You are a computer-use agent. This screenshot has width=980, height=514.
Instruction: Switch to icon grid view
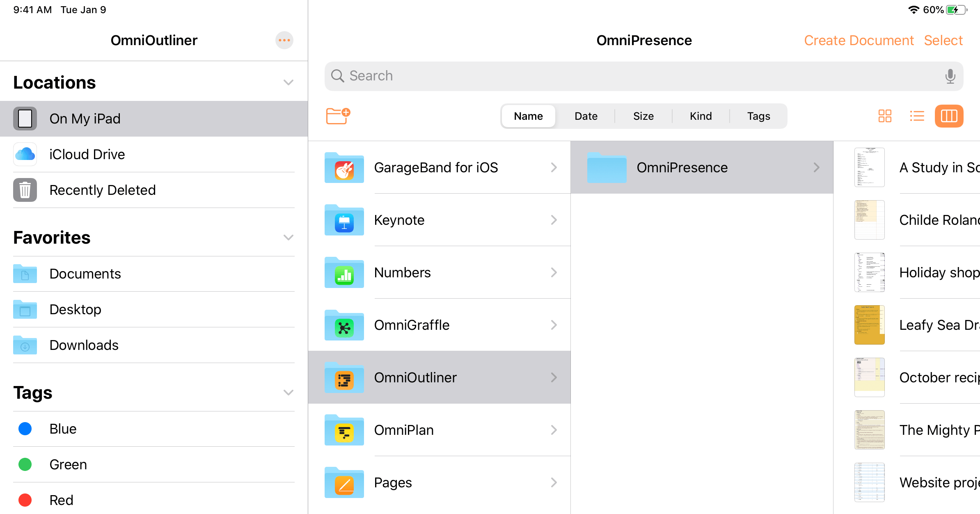click(x=885, y=116)
